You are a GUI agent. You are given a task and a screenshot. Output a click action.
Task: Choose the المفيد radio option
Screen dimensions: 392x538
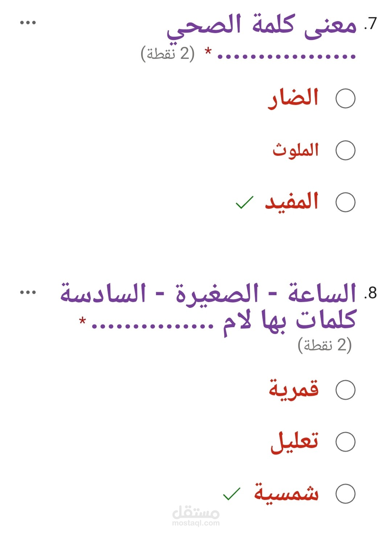coord(345,202)
